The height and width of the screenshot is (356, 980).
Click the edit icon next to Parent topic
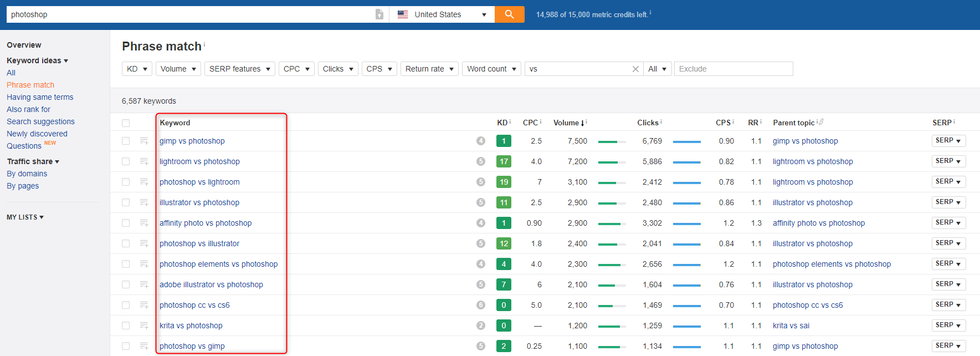pyautogui.click(x=821, y=122)
